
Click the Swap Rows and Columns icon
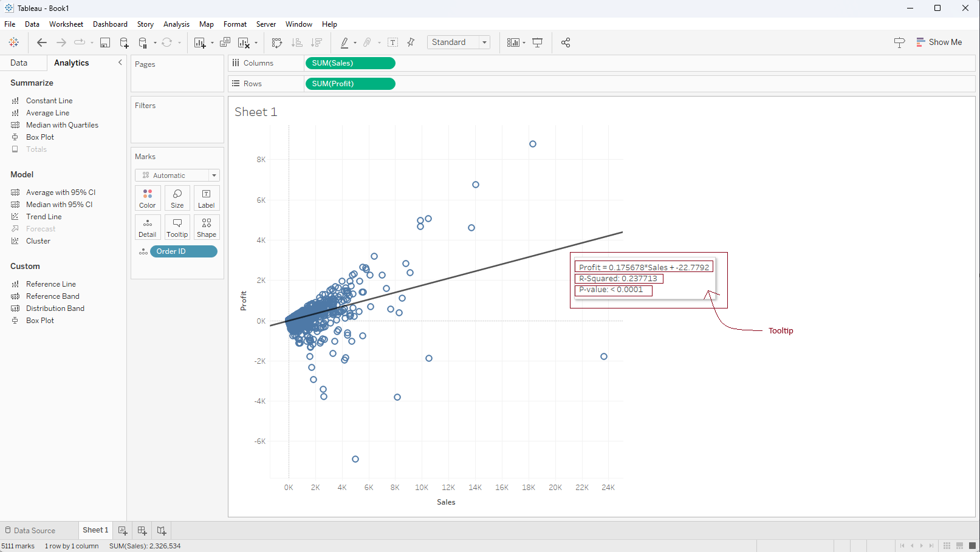(277, 43)
